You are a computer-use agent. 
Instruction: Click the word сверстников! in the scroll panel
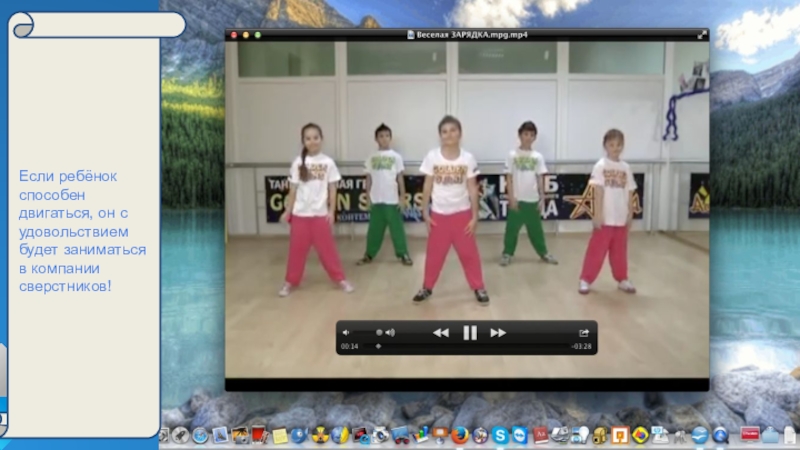point(65,286)
